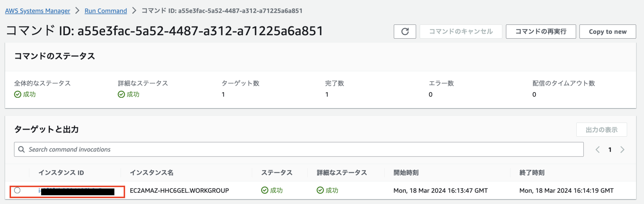The image size is (644, 204).
Task: Click the success icon in row's 詳細なステータス column
Action: coord(320,190)
